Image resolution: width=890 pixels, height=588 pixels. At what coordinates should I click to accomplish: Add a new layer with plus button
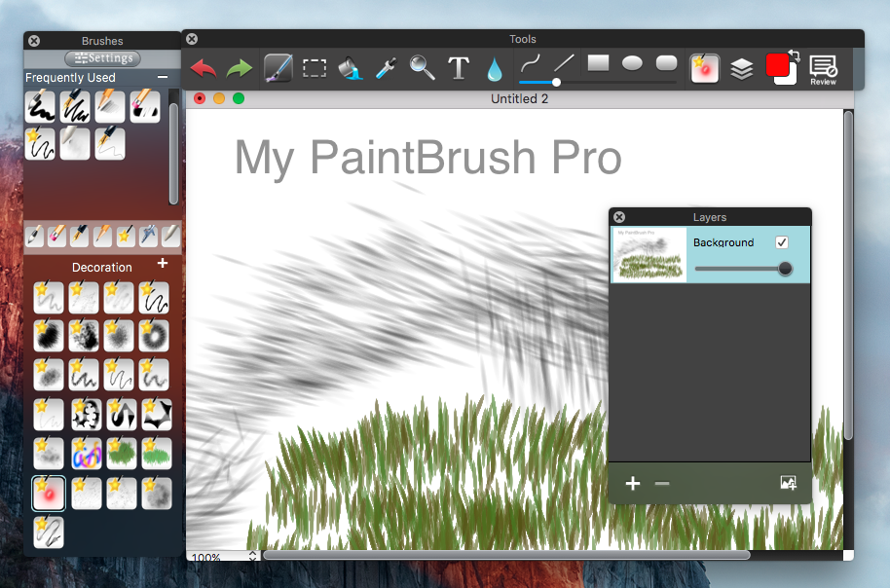click(632, 484)
